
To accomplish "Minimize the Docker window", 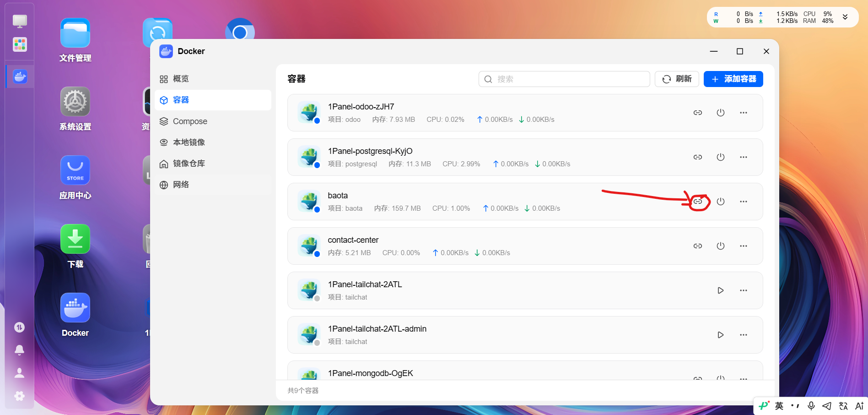I will point(713,51).
